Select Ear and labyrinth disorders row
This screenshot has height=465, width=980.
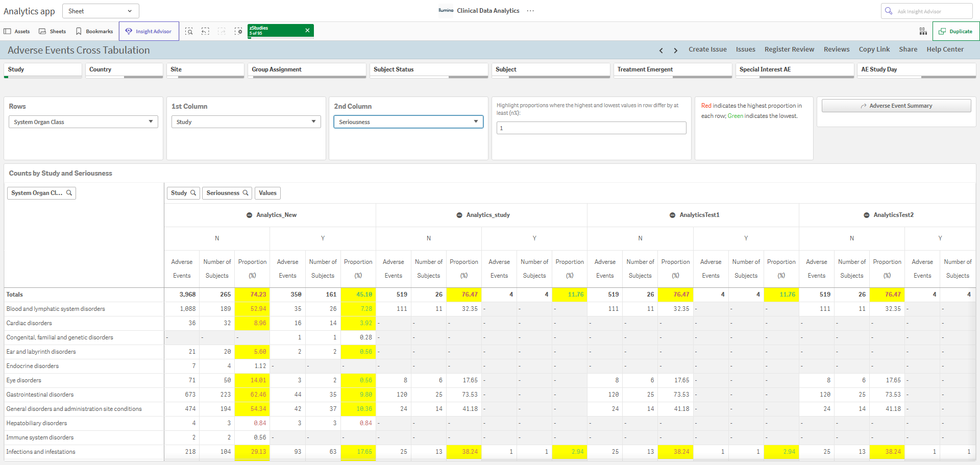tap(41, 352)
